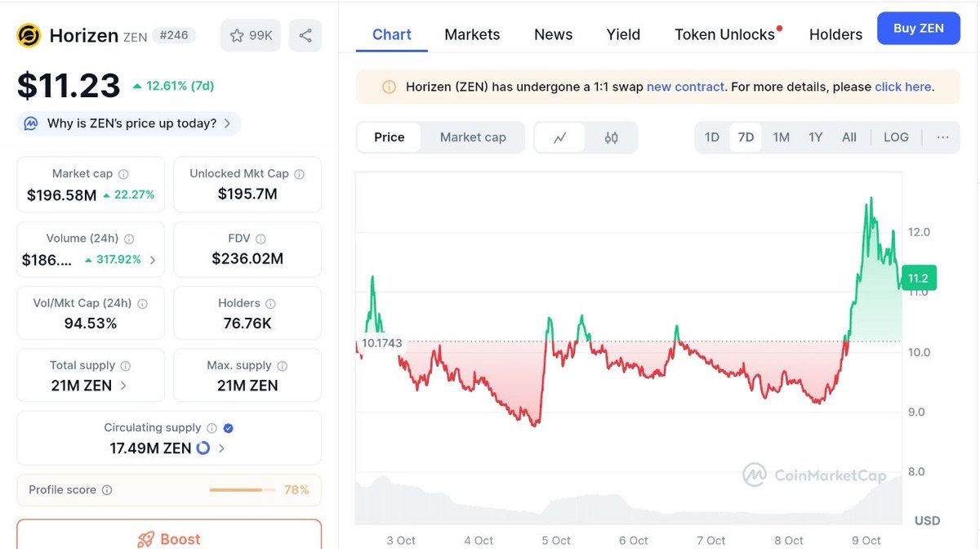
Task: Click the $196.58M market cap value
Action: pyautogui.click(x=61, y=195)
